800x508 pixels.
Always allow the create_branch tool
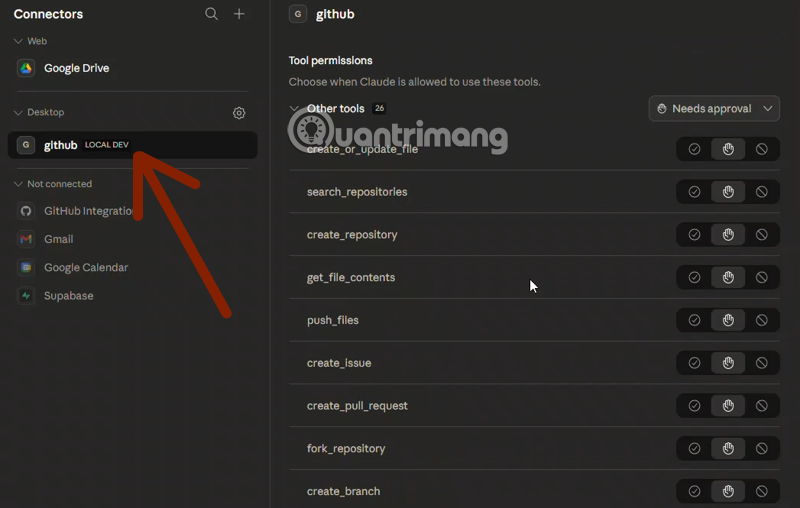coord(694,492)
